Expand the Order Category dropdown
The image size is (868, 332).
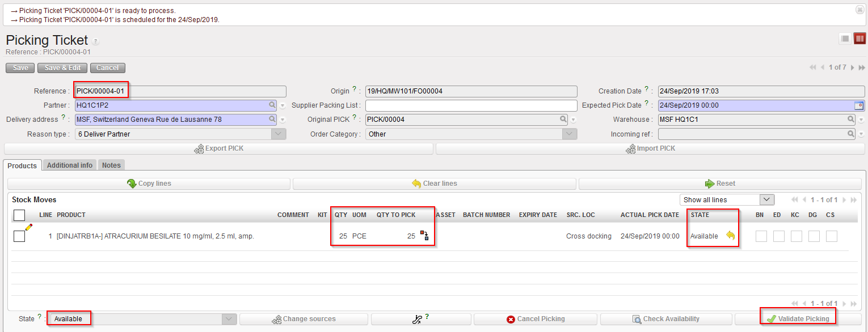tap(570, 134)
